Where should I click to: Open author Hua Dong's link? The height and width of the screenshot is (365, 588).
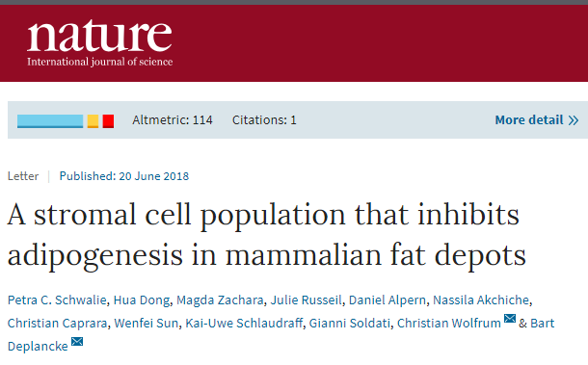click(x=142, y=300)
